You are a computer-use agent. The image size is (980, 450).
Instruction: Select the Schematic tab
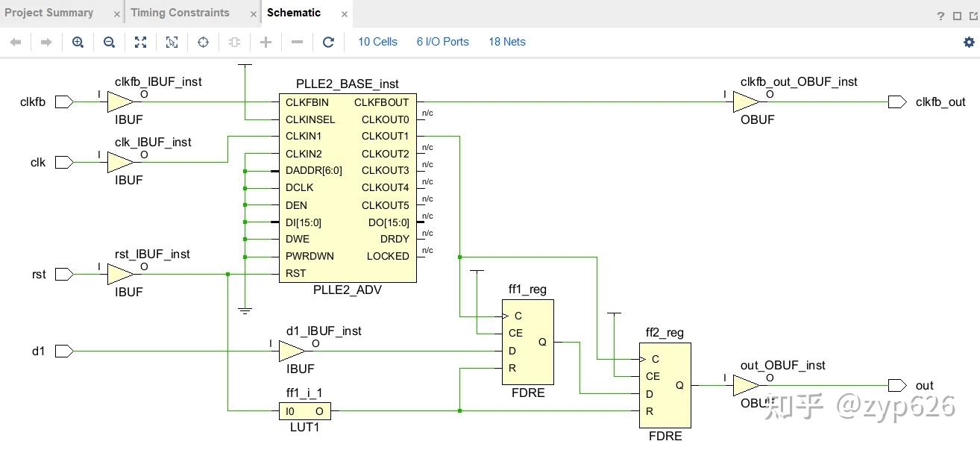point(295,13)
